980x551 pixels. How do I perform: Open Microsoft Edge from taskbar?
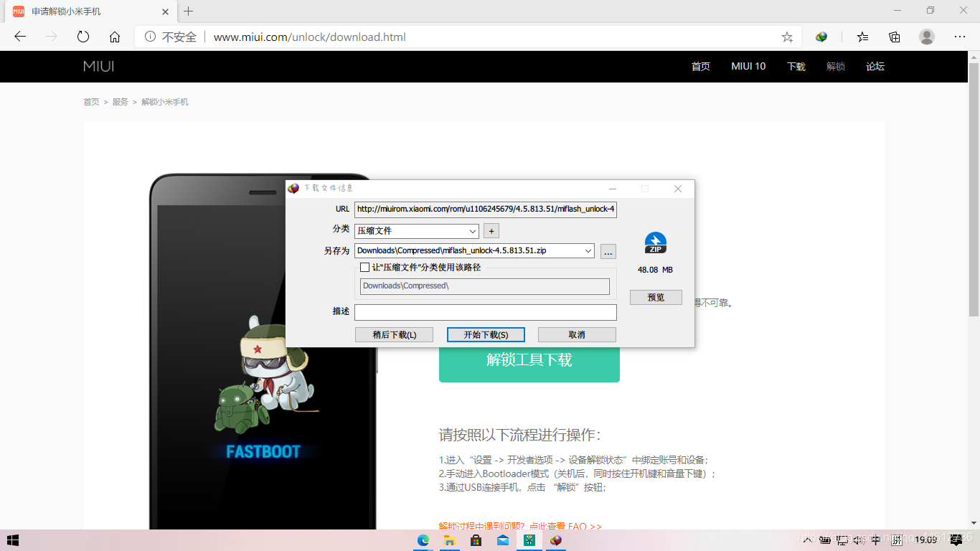coord(423,540)
